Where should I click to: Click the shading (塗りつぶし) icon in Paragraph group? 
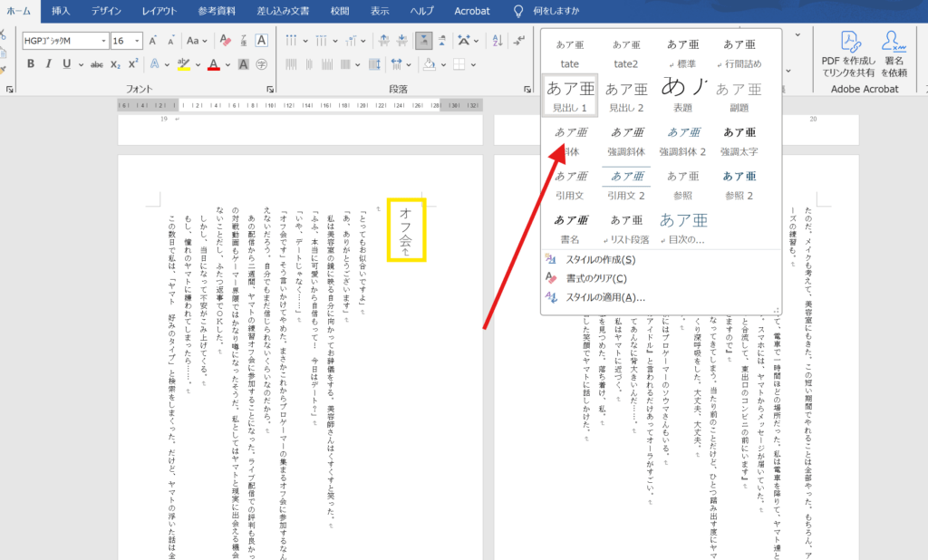(x=430, y=65)
